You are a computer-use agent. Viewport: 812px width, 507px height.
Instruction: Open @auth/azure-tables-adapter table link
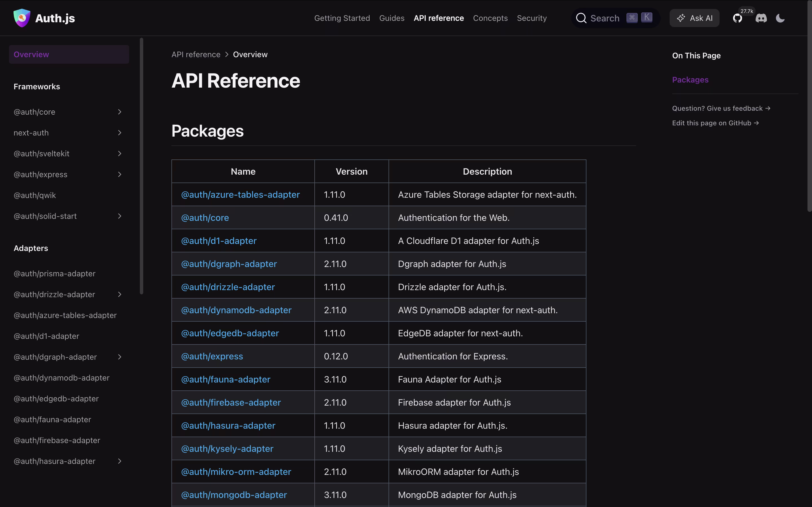(x=240, y=194)
